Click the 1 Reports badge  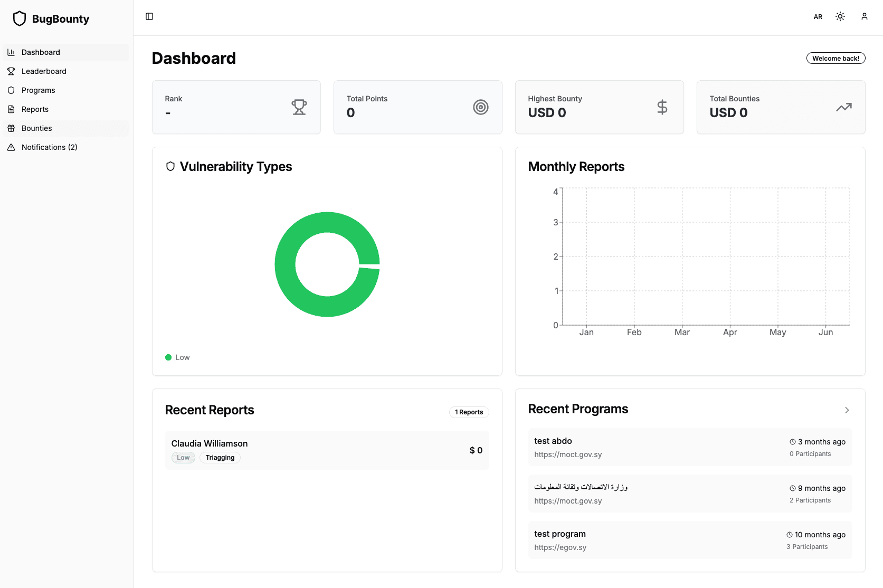469,412
